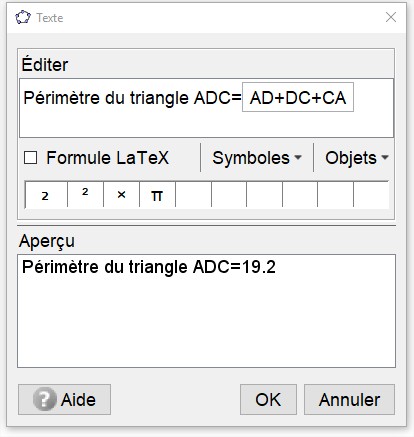Open the Symboles dropdown
414x437 pixels.
pos(257,158)
